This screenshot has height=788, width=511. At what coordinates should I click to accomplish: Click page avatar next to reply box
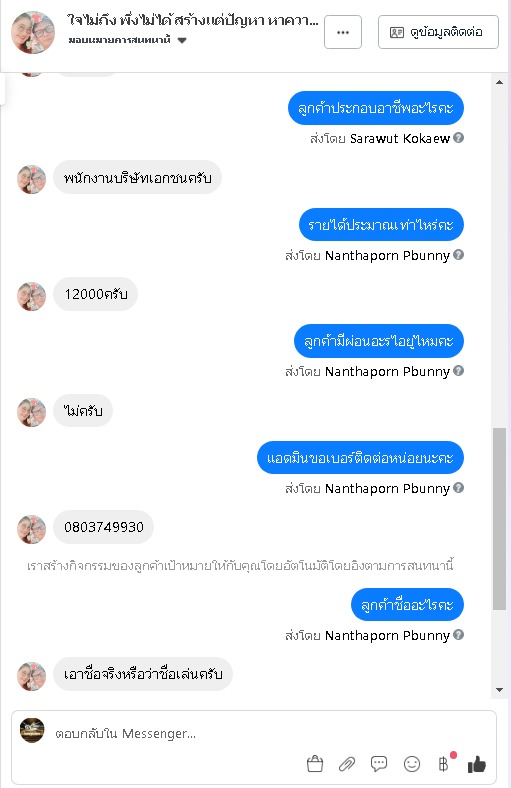[32, 730]
